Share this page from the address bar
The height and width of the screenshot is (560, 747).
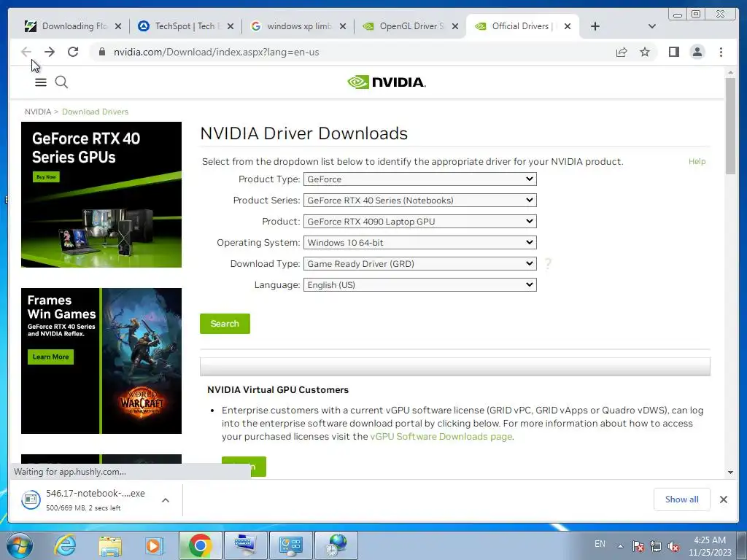pyautogui.click(x=622, y=52)
